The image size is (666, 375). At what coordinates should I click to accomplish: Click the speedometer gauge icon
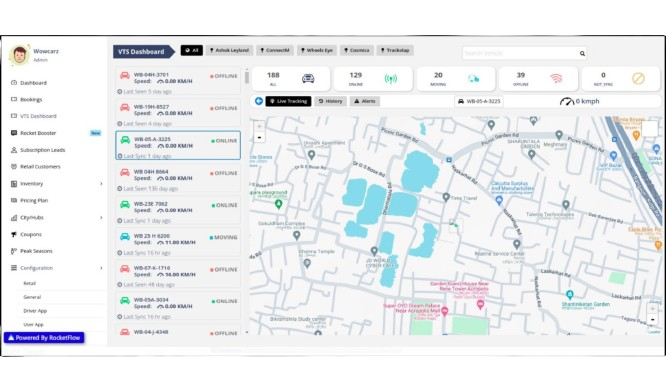[567, 102]
